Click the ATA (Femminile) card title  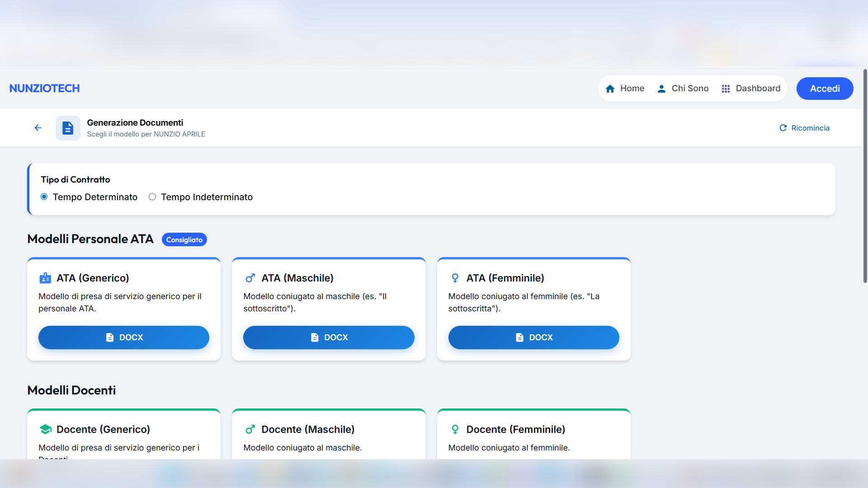click(505, 278)
